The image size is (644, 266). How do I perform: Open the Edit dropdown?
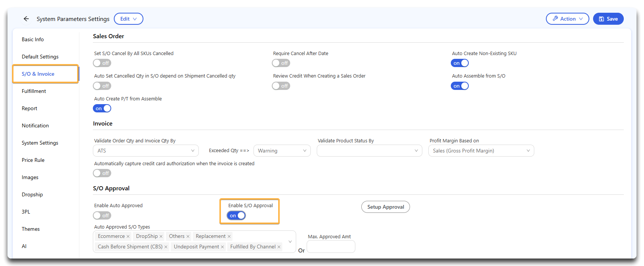[x=128, y=19]
